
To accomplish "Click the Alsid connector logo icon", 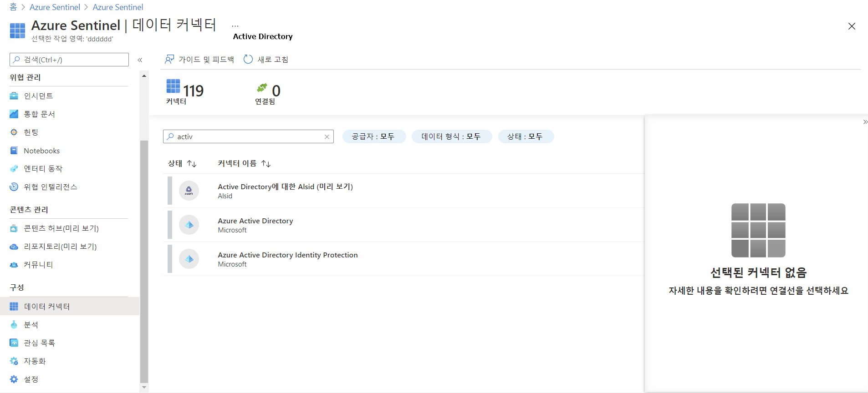I will (x=189, y=191).
